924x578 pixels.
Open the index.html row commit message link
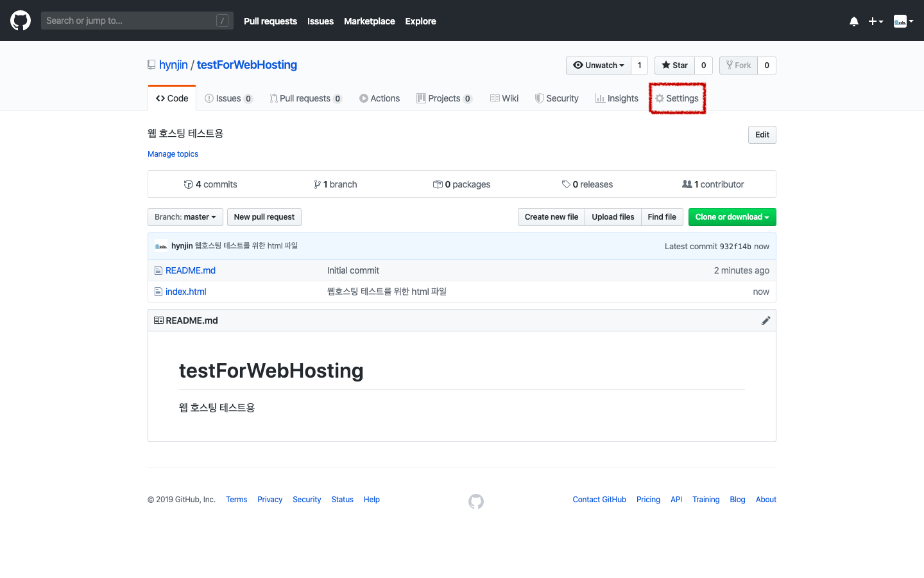pyautogui.click(x=387, y=292)
